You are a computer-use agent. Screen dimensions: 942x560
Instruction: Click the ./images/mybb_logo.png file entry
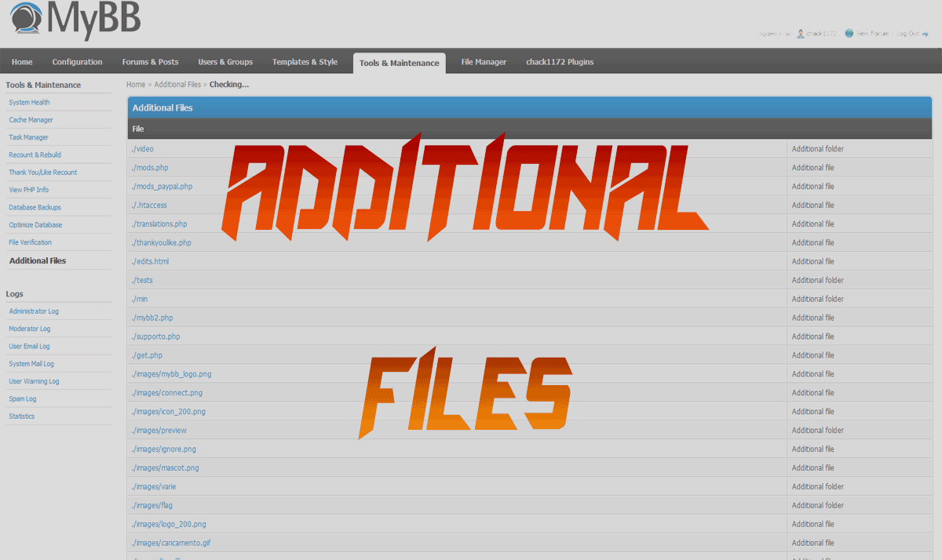[x=171, y=374]
